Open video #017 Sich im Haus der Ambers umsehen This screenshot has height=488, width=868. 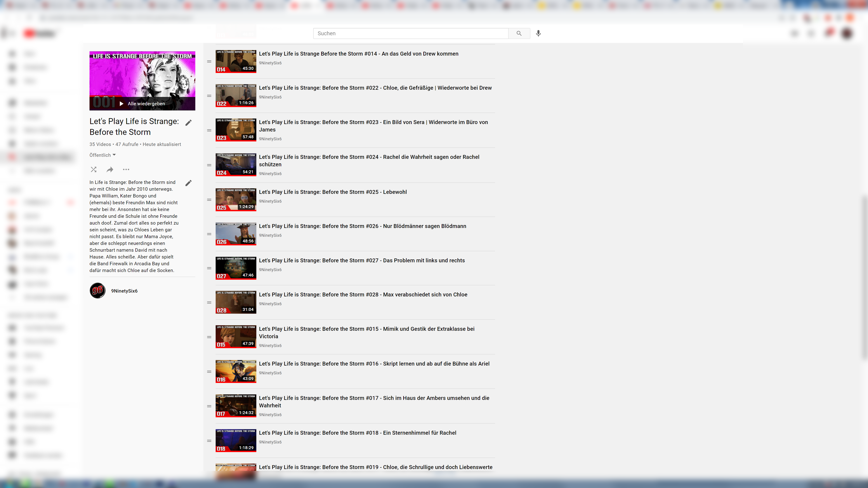pos(374,402)
